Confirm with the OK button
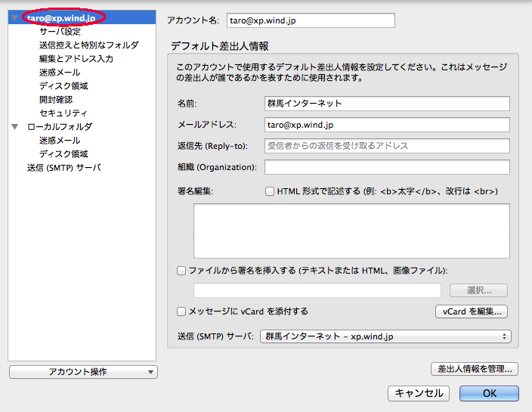Screen dimensions: 532x412 (x=489, y=393)
